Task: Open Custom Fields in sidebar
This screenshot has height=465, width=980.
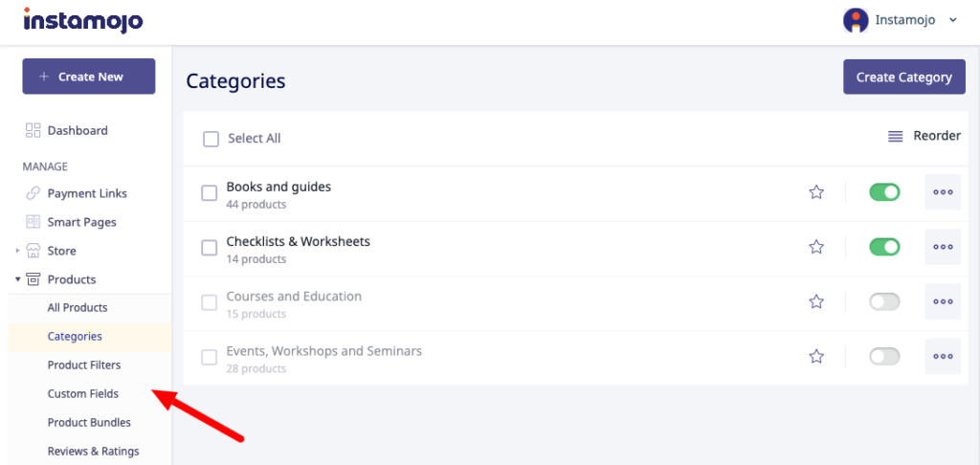Action: pos(83,393)
